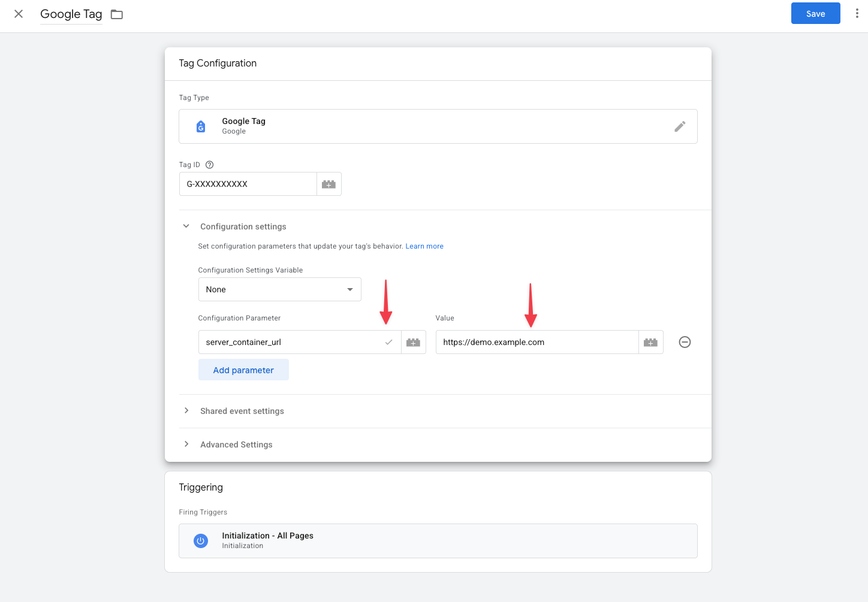Viewport: 868px width, 602px height.
Task: Click the Tag ID input field
Action: [x=248, y=184]
